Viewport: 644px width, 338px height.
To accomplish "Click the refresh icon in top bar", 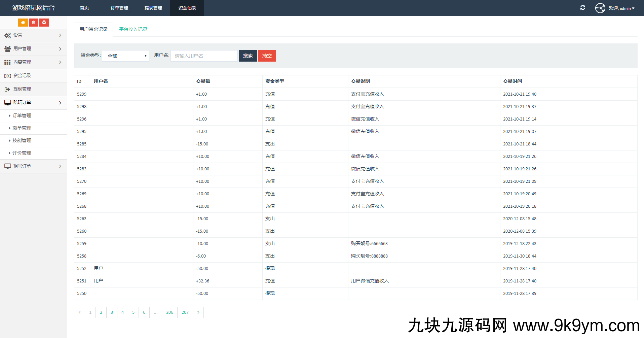I will (582, 8).
